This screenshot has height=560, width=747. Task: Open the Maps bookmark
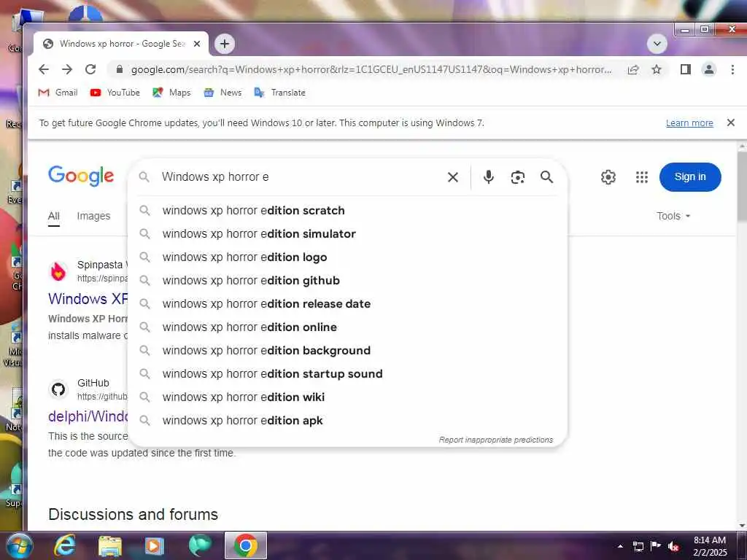171,93
